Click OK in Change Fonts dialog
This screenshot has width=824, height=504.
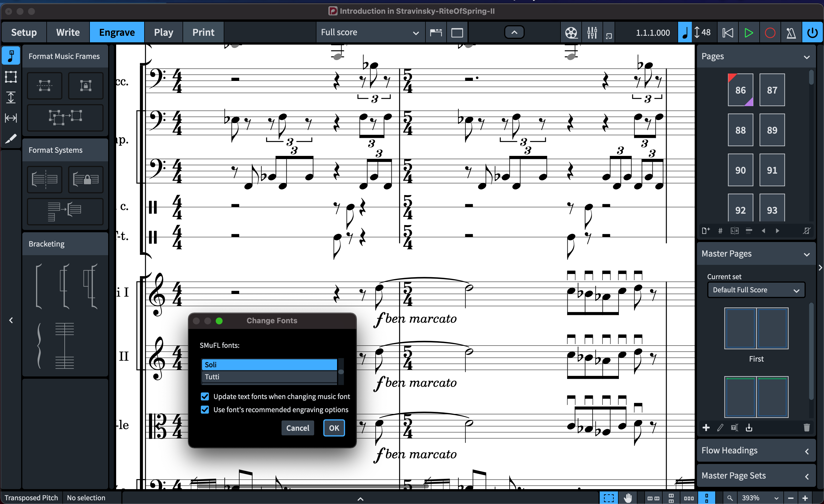tap(334, 428)
